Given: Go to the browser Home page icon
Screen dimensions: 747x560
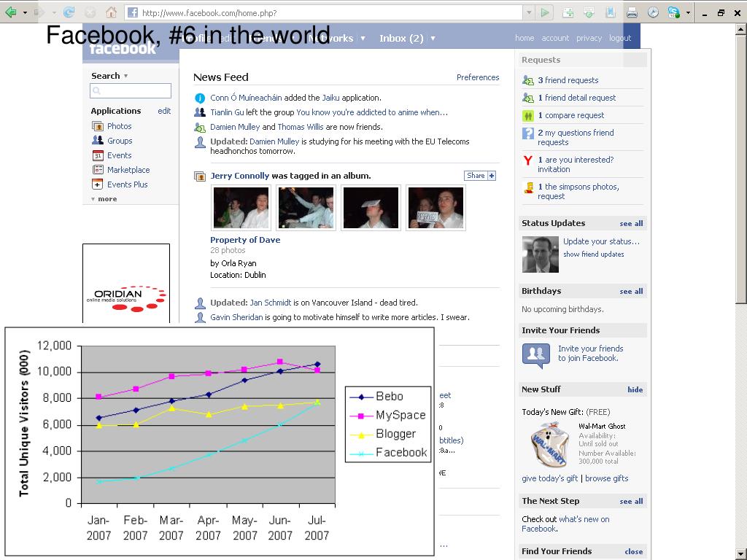Looking at the screenshot, I should point(111,12).
